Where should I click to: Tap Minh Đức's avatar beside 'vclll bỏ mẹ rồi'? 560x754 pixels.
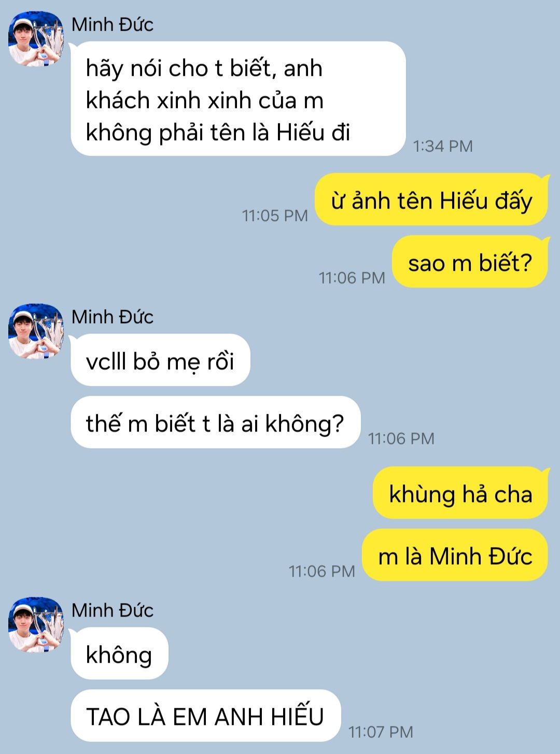pos(36,332)
